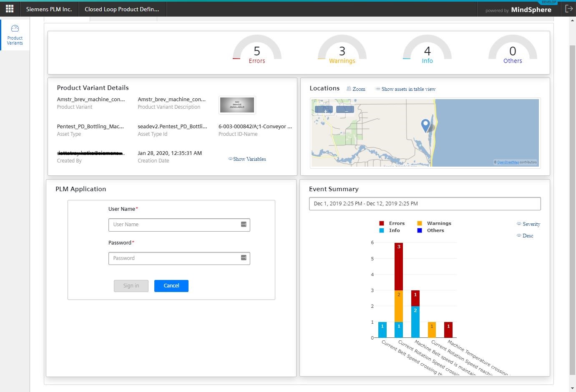Select the Siemens PLM Inc. header tab
Image resolution: width=576 pixels, height=392 pixels.
[x=49, y=9]
